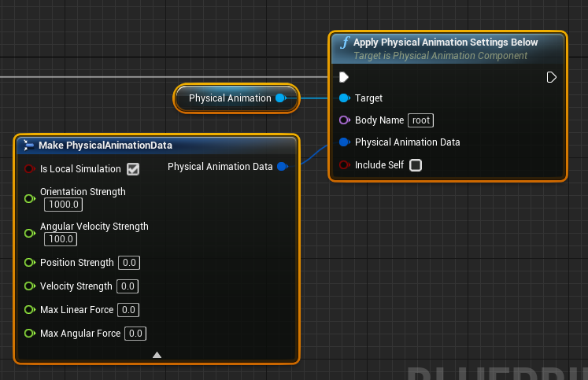This screenshot has width=588, height=380.
Task: Select the Make PhysicalAnimationData node by its title
Action: point(105,145)
